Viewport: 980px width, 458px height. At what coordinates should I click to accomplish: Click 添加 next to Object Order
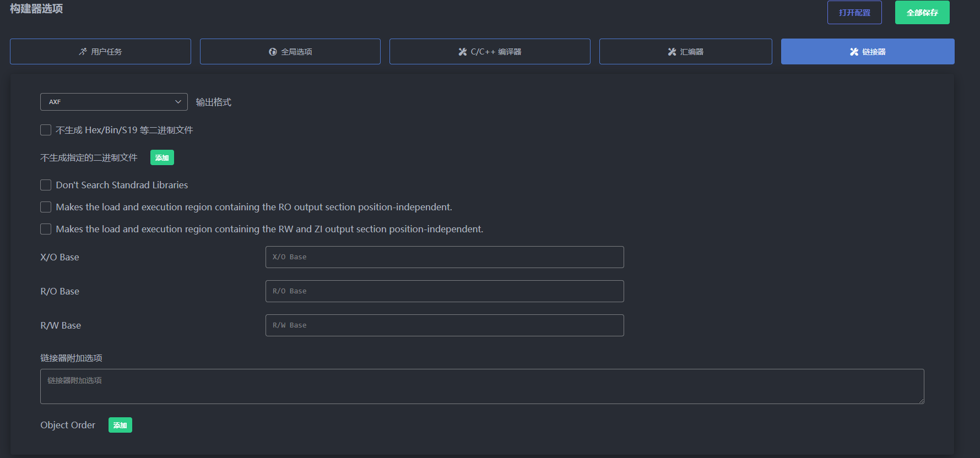[120, 425]
